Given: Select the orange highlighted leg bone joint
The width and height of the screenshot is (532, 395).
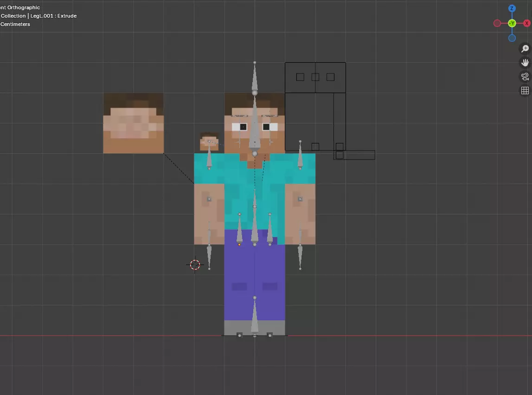Looking at the screenshot, I should tap(239, 245).
